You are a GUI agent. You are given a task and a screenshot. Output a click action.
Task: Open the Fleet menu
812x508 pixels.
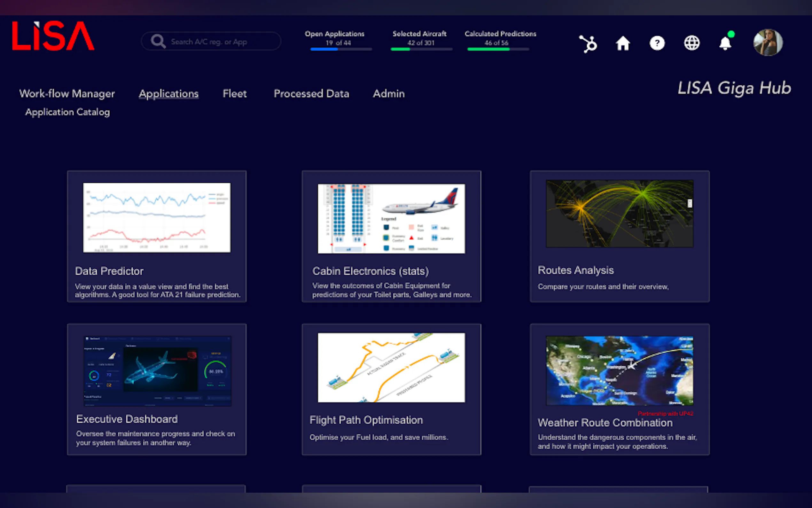coord(234,93)
